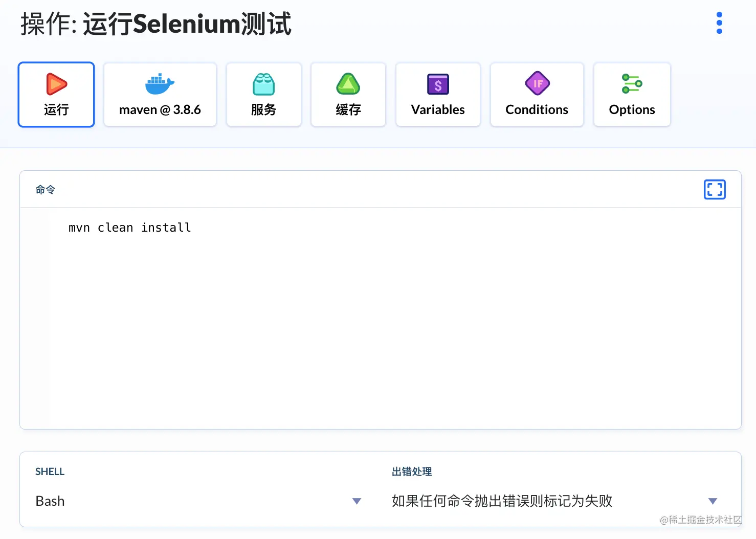This screenshot has width=756, height=539.
Task: Open the Options tab
Action: [632, 95]
